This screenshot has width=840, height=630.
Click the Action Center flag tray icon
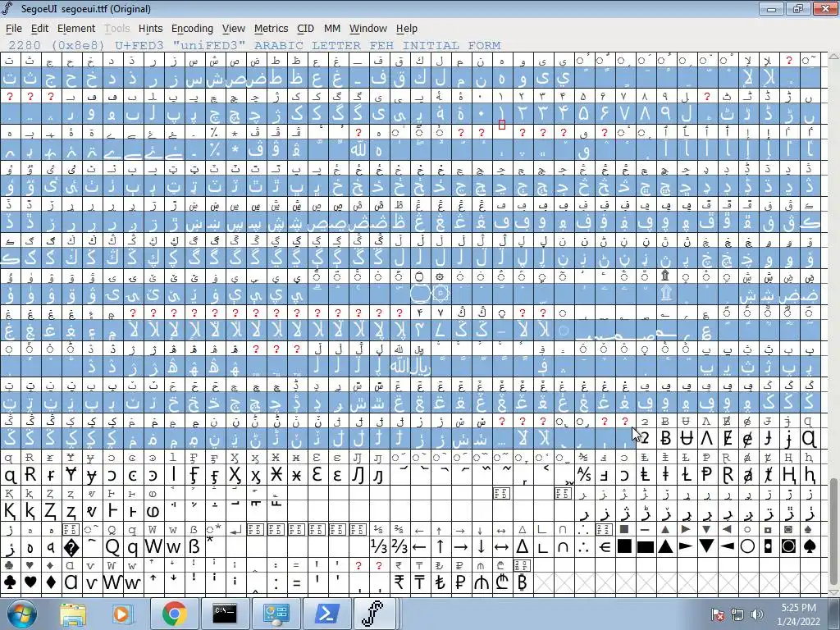pos(717,614)
